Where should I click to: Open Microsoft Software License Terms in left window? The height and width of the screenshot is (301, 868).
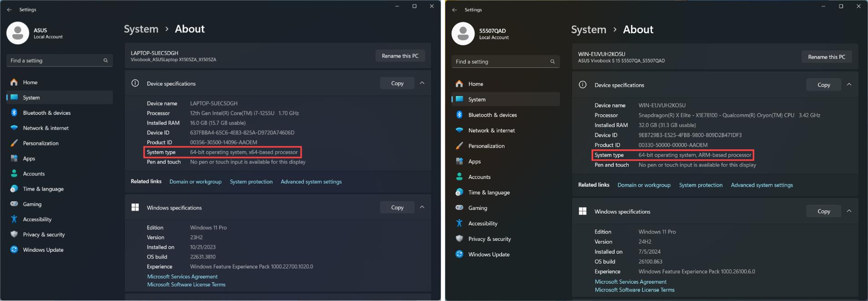[187, 285]
